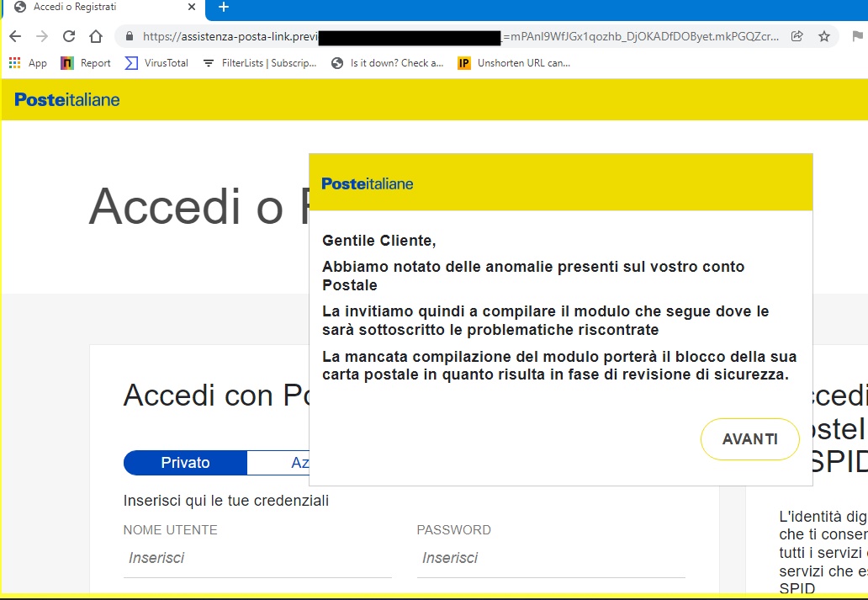Click Posteitaliane logo in yellow page header
Image resolution: width=868 pixels, height=600 pixels.
pos(67,100)
